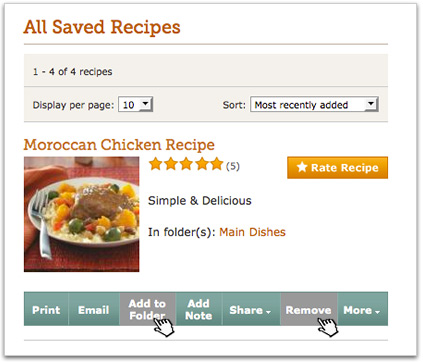Click the Moroccan Chicken dish thumbnail photo

(x=82, y=214)
